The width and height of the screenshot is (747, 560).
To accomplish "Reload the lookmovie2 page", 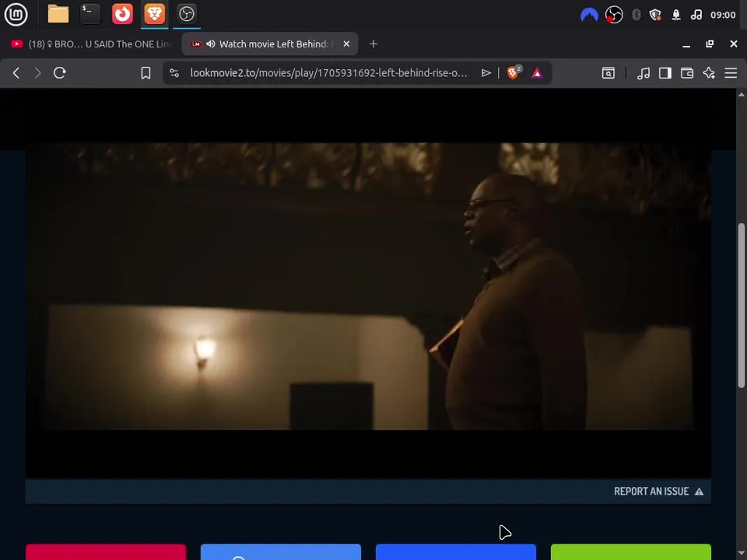I will [x=60, y=73].
